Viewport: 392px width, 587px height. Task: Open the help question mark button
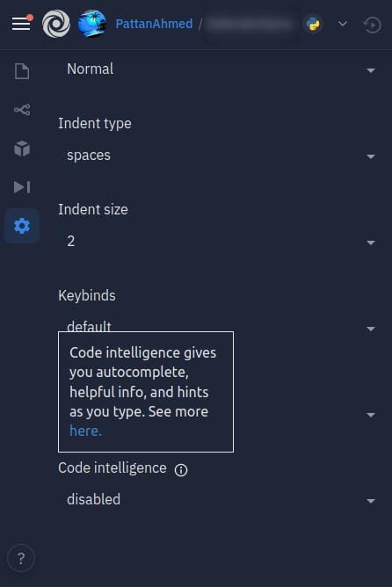click(21, 559)
